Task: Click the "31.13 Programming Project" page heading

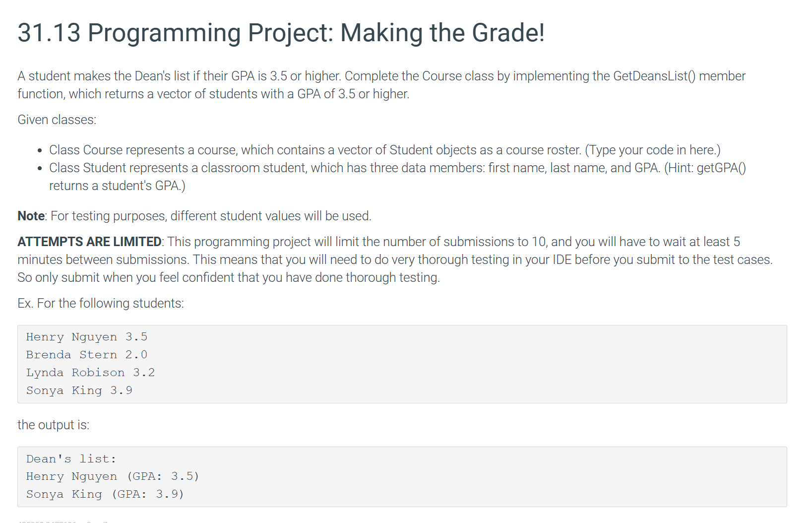Action: pyautogui.click(x=281, y=33)
